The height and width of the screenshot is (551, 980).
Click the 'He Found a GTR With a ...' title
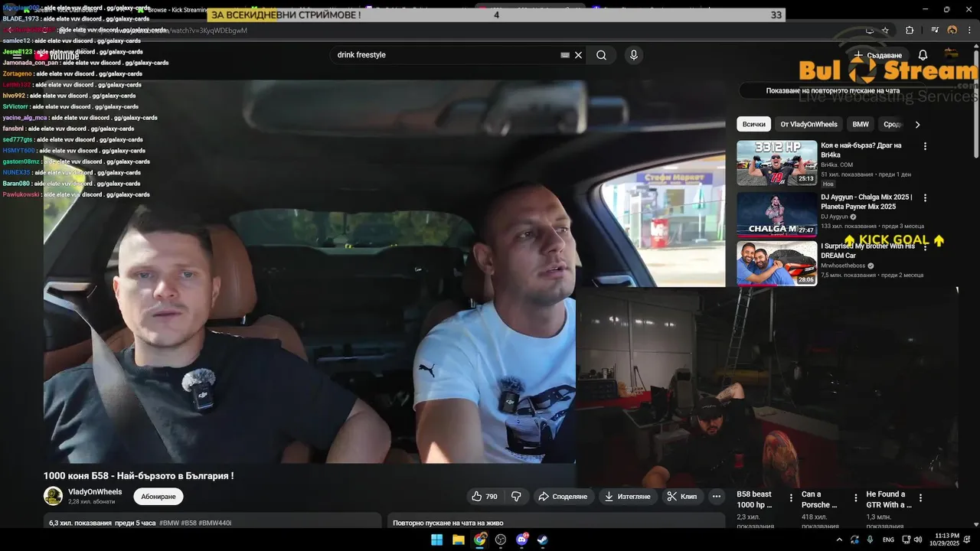tap(889, 499)
